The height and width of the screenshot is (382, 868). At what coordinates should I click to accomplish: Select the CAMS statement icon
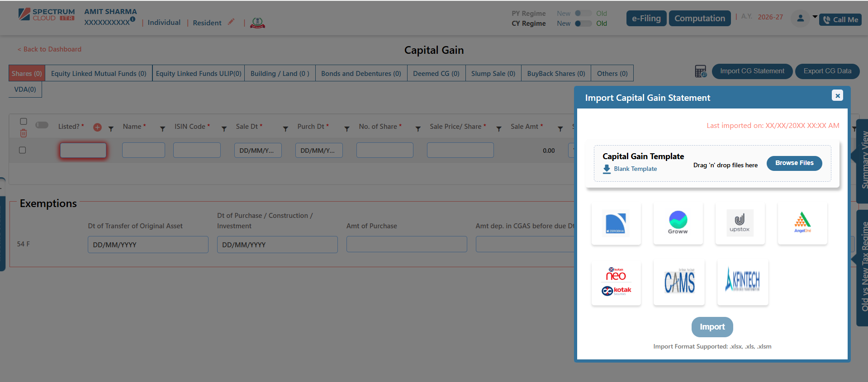[679, 283]
